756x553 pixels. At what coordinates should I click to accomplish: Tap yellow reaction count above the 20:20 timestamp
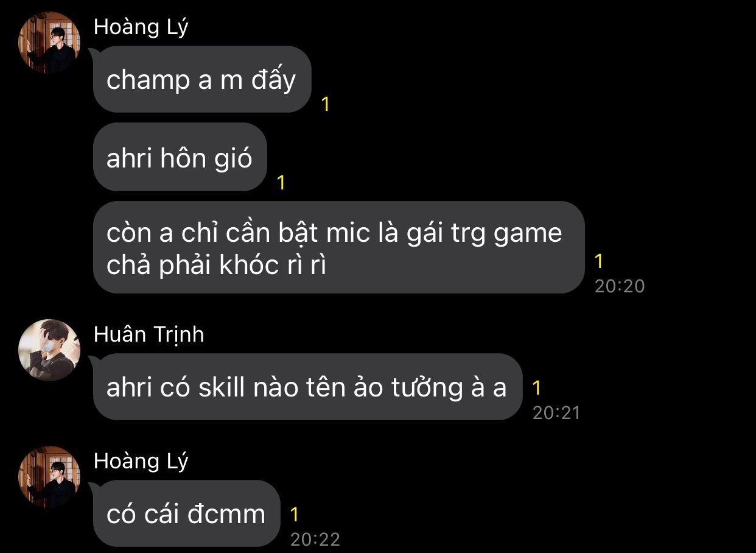599,261
